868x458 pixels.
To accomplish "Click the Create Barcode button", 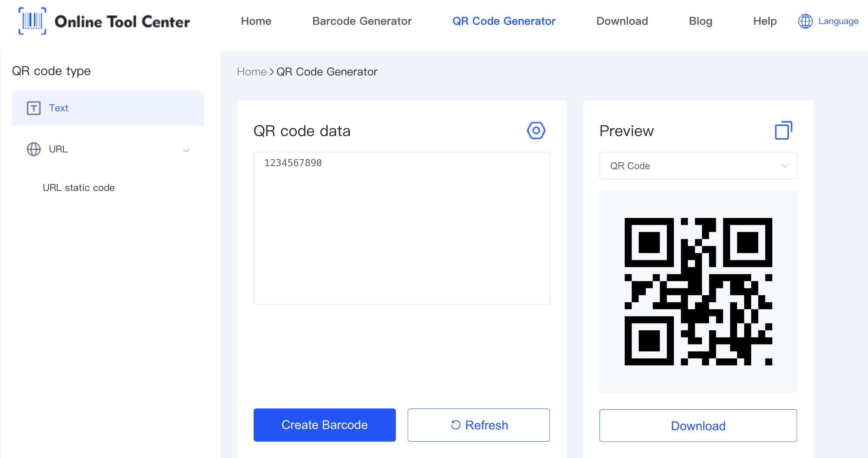I will click(x=324, y=425).
